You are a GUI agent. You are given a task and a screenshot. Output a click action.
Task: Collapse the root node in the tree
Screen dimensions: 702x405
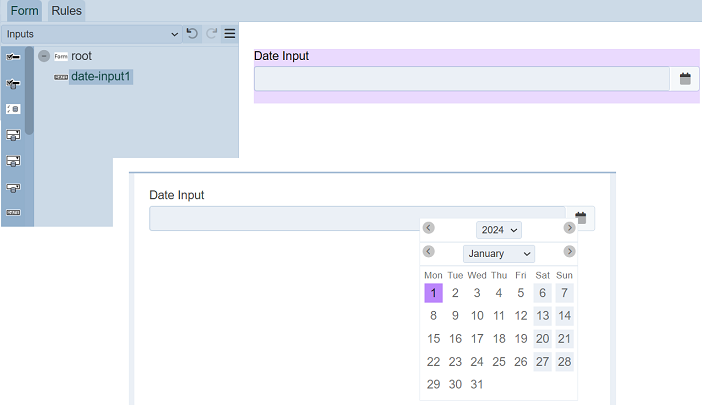(44, 56)
